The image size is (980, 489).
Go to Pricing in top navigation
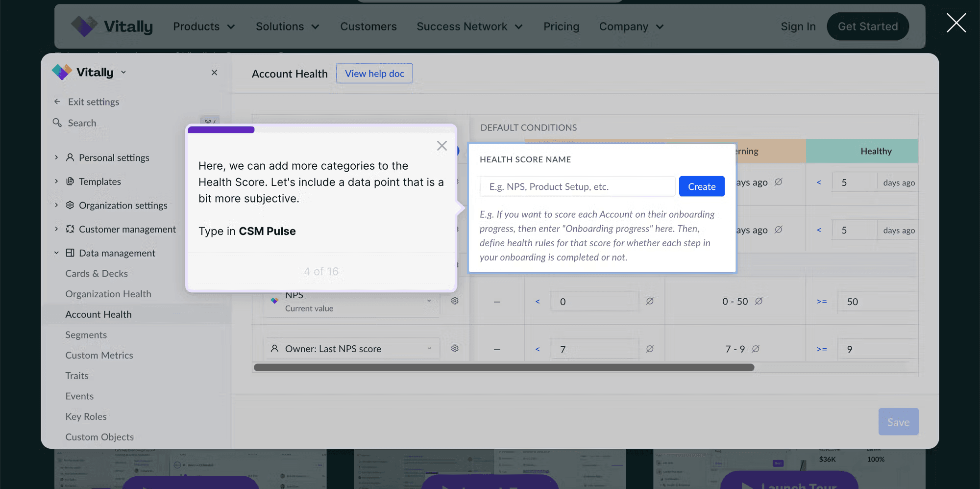tap(561, 26)
